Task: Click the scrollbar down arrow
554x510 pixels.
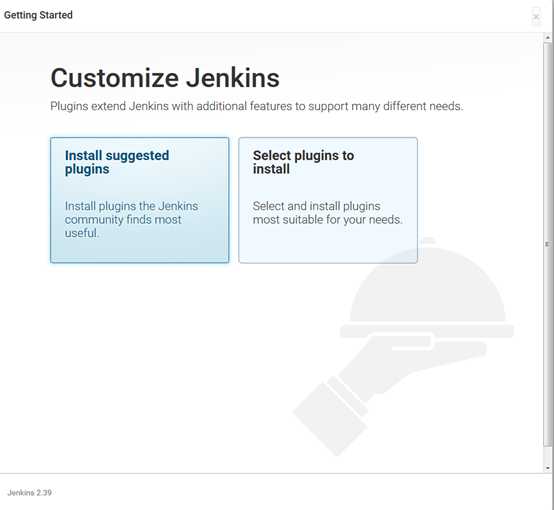Action: [x=548, y=468]
